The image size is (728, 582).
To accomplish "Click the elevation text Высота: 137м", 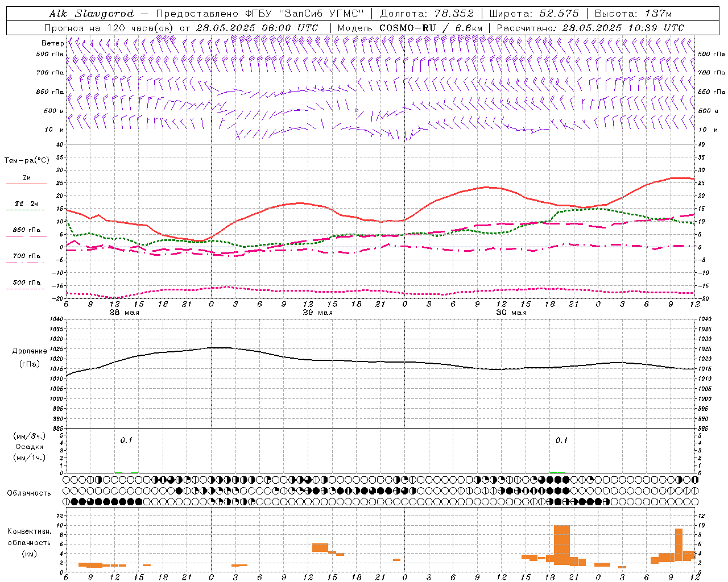I will tap(633, 14).
